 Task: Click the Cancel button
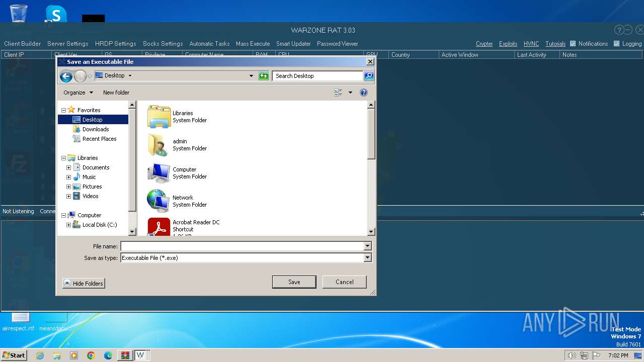pos(345,282)
